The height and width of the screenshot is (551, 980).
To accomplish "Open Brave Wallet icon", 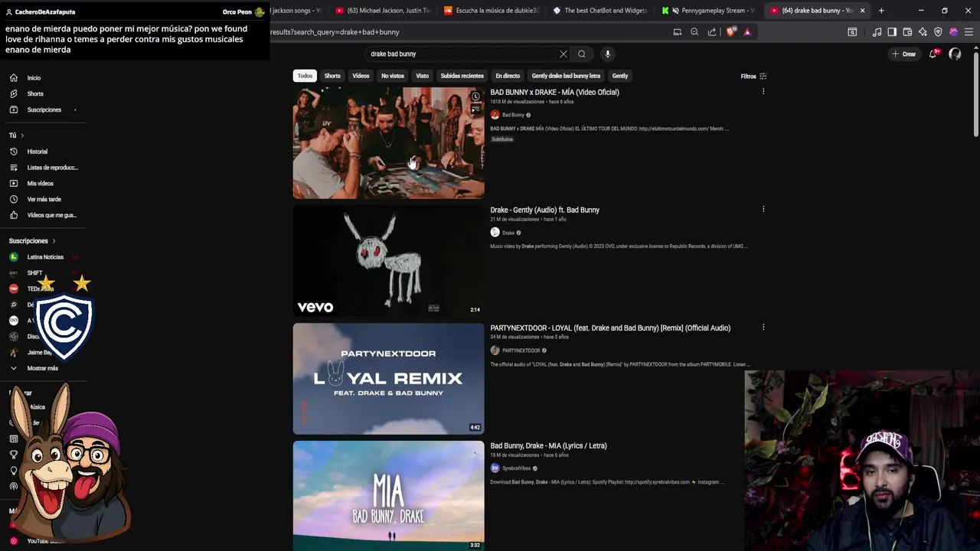I will [x=907, y=32].
